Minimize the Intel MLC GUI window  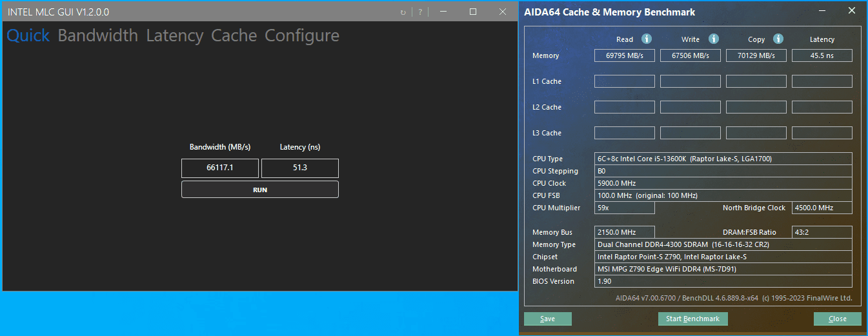443,12
